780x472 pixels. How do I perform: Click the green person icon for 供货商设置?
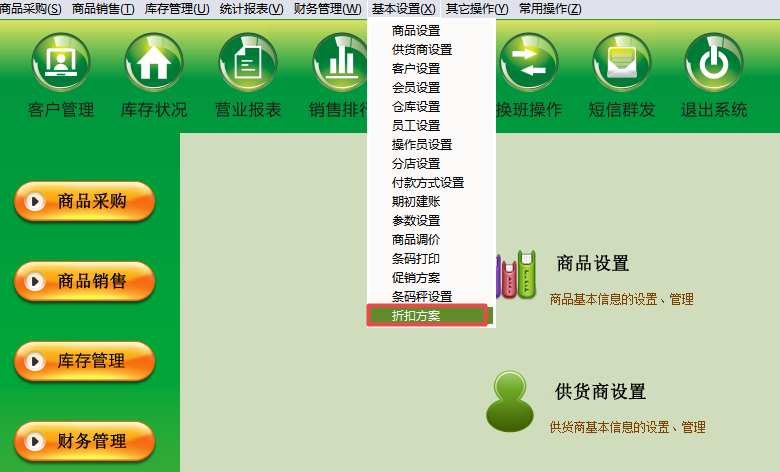coord(510,401)
